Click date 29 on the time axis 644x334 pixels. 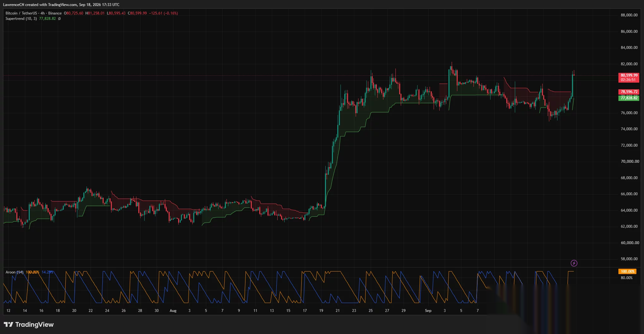click(x=403, y=311)
